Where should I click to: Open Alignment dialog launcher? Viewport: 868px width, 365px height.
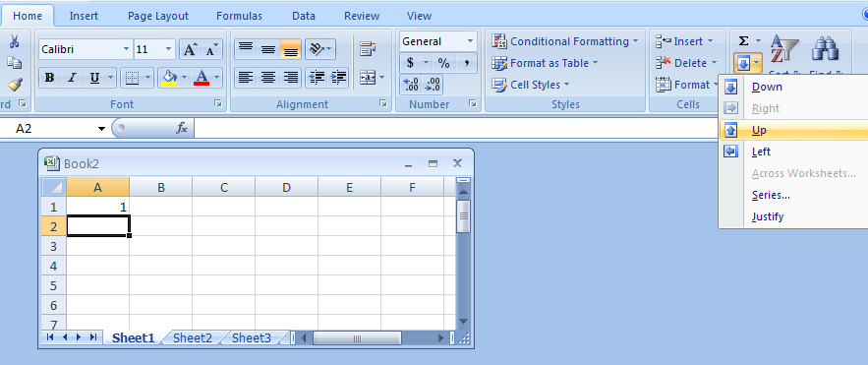point(382,103)
